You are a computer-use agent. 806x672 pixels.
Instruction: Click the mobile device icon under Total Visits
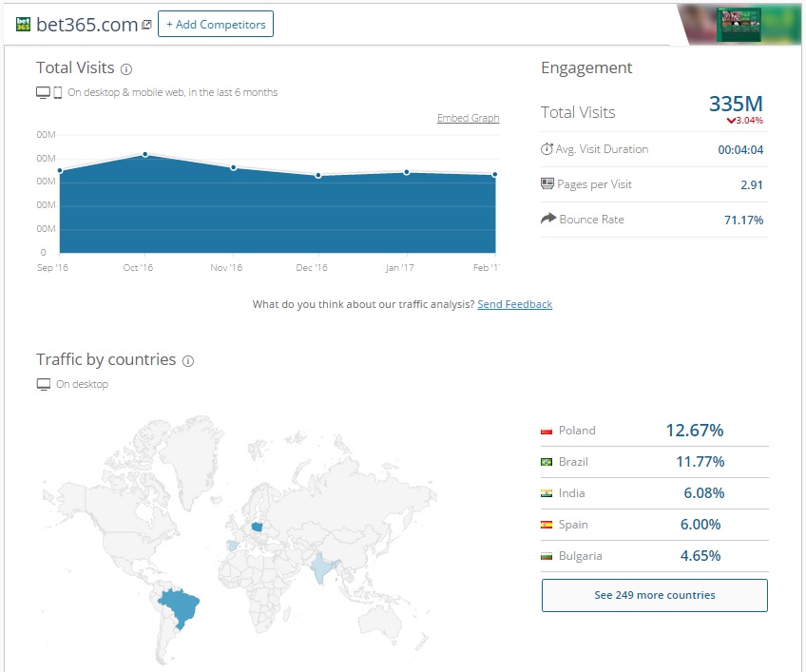tap(58, 92)
